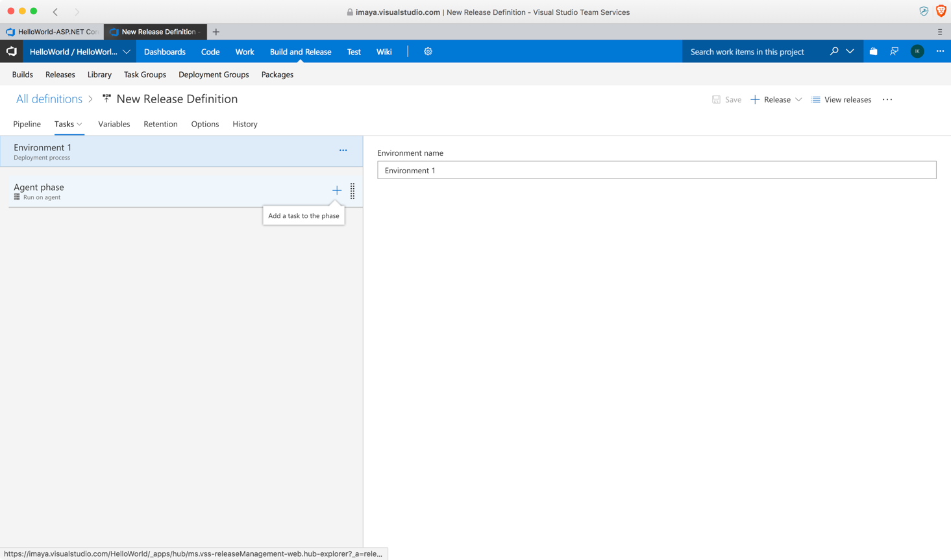Click the browser forward arrow

coord(77,12)
